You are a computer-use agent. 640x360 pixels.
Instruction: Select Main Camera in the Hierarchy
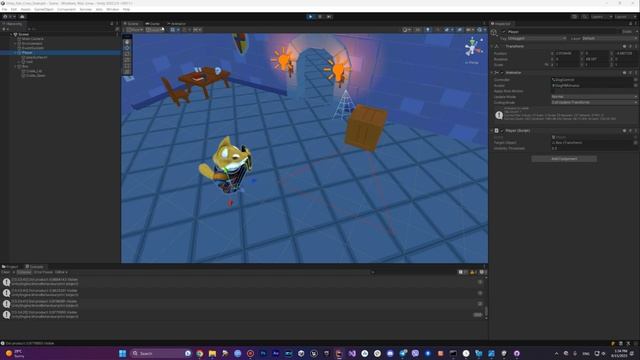point(33,39)
